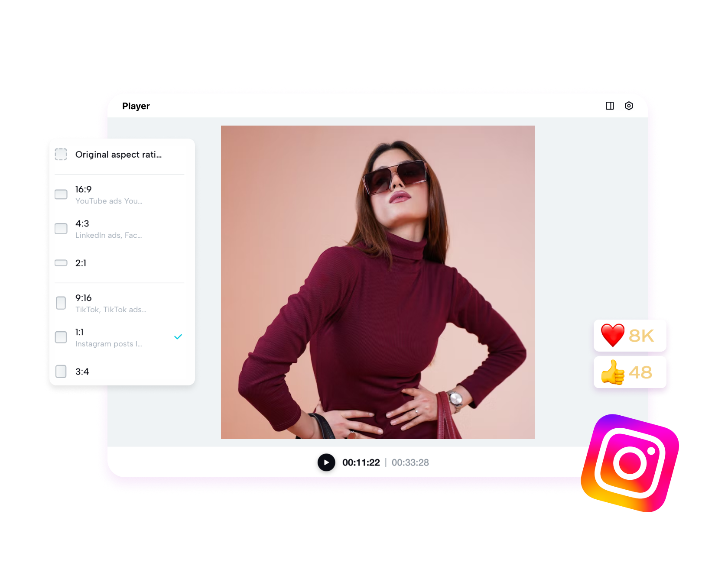
Task: Uncheck the 1:1 Instagram posts ratio
Action: tap(61, 337)
